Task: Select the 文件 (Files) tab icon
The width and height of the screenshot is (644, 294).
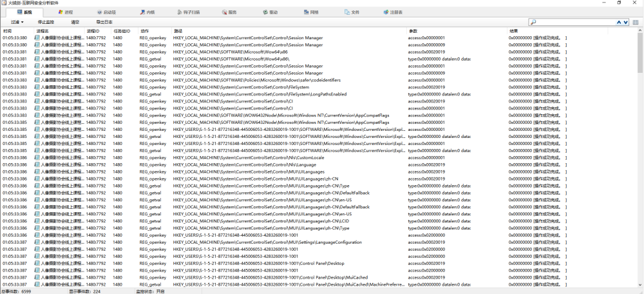Action: pos(347,12)
